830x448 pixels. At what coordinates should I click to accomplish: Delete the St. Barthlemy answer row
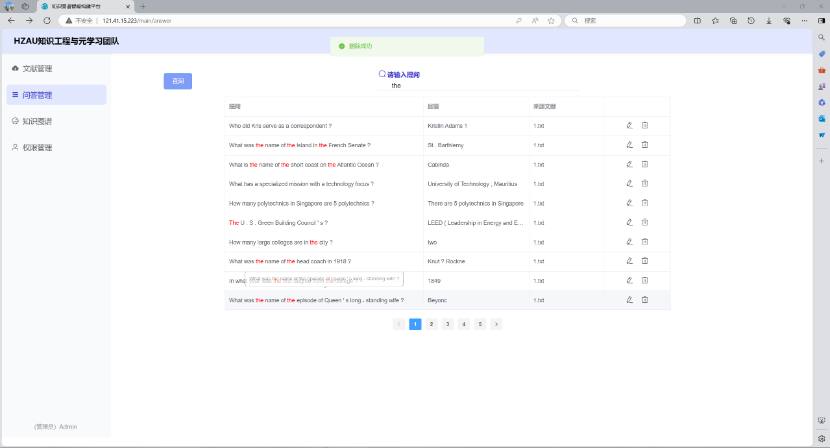[x=645, y=145]
